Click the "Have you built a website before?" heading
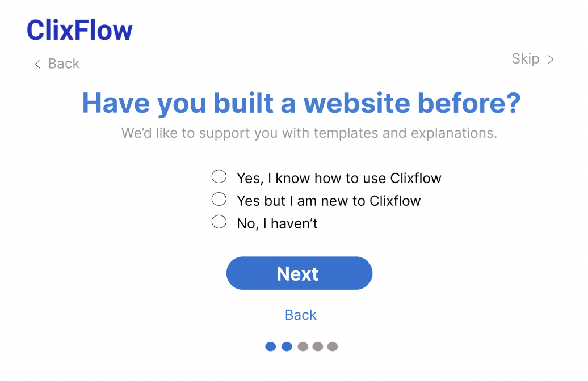This screenshot has width=588, height=381. pos(301,103)
